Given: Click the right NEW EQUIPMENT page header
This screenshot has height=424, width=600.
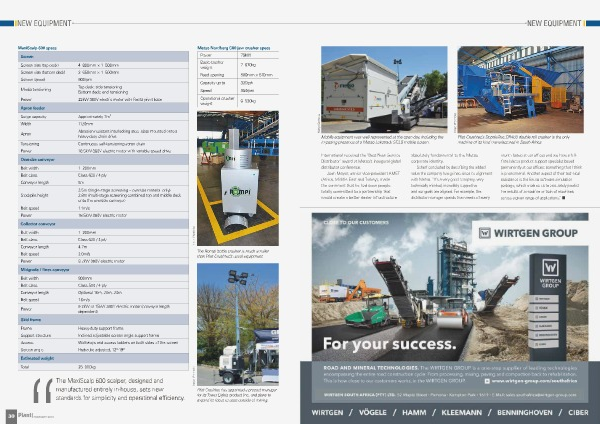Looking at the screenshot, I should (554, 23).
